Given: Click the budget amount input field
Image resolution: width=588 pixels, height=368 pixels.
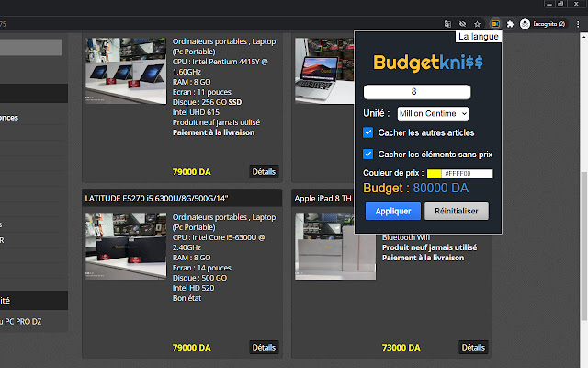Looking at the screenshot, I should click(x=417, y=92).
